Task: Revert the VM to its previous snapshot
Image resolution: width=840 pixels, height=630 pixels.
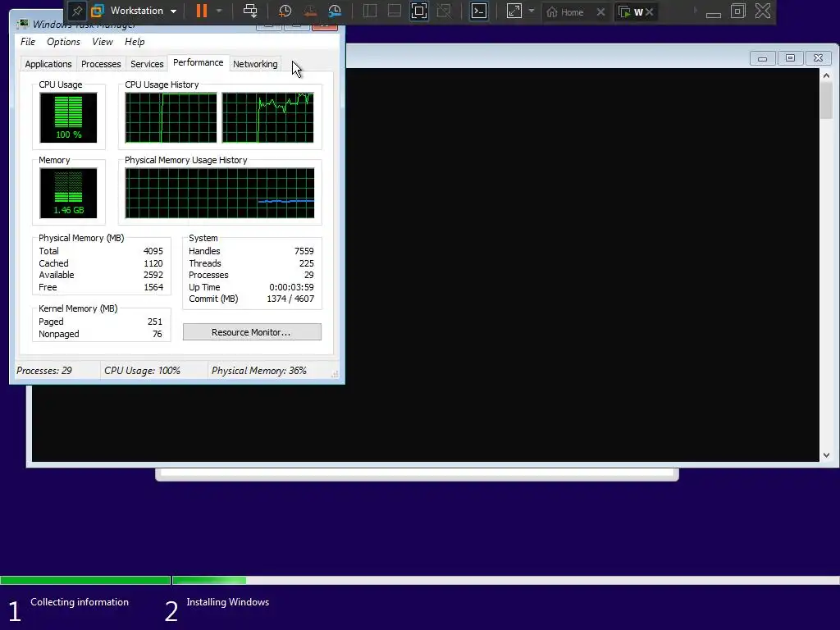Action: [309, 11]
